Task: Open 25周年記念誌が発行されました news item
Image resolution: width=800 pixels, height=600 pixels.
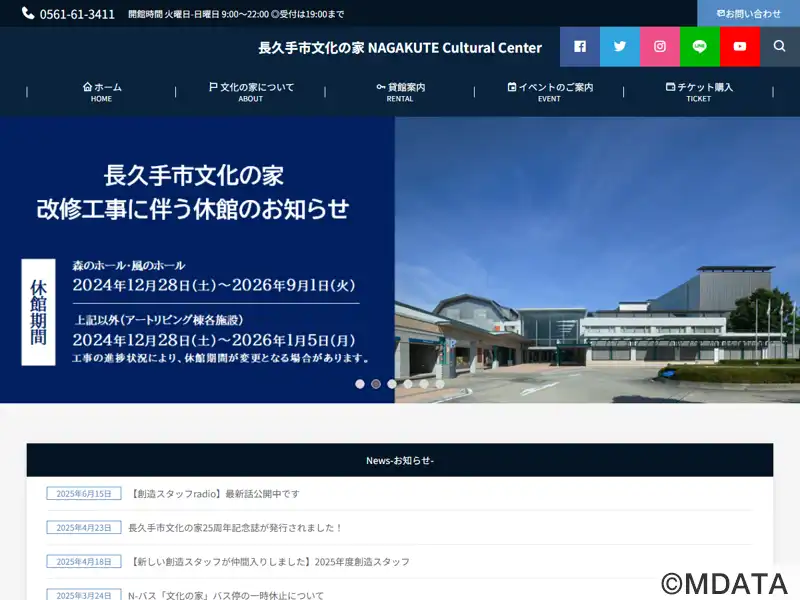Action: [235, 528]
